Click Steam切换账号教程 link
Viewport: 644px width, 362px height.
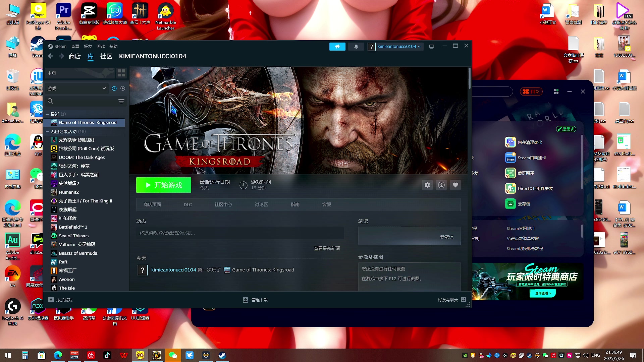pyautogui.click(x=525, y=249)
